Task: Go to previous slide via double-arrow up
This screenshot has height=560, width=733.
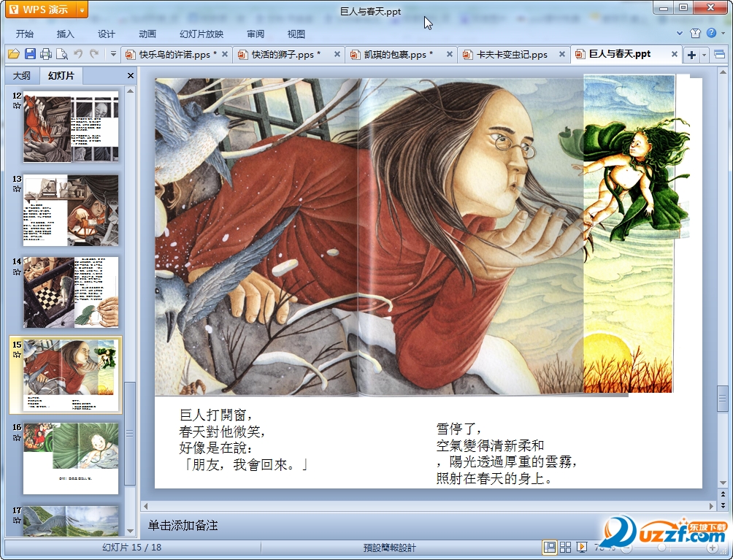Action: point(723,494)
